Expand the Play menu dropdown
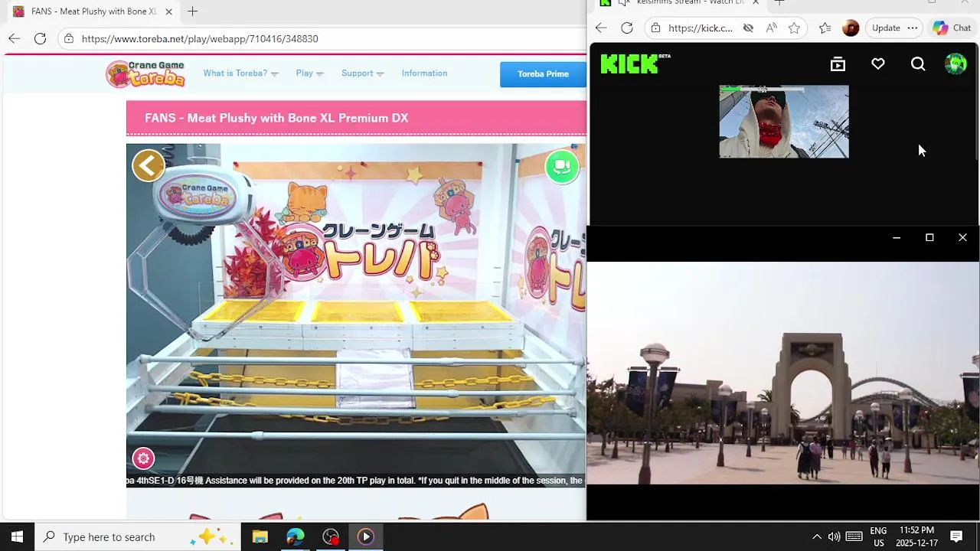980x551 pixels. point(309,73)
